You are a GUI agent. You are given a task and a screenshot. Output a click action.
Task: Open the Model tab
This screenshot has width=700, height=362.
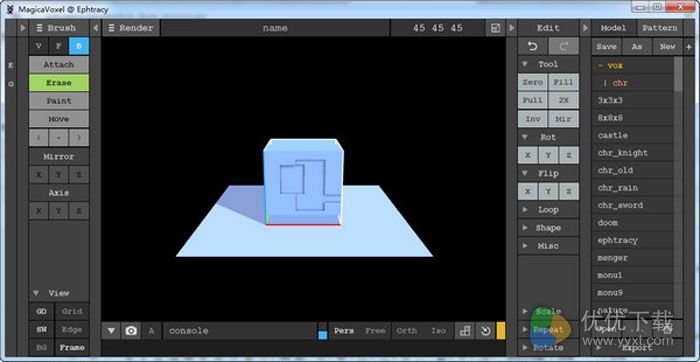tap(613, 28)
